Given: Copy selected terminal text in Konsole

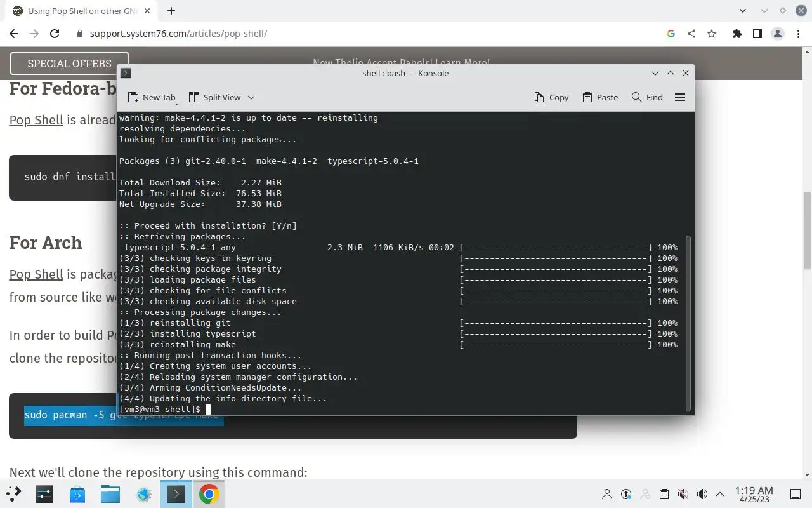Looking at the screenshot, I should pos(551,97).
